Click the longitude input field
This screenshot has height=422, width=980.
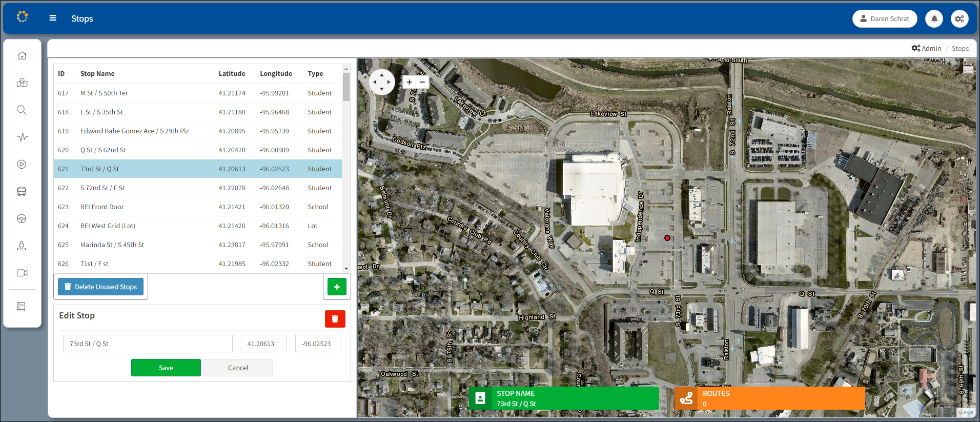click(x=318, y=344)
